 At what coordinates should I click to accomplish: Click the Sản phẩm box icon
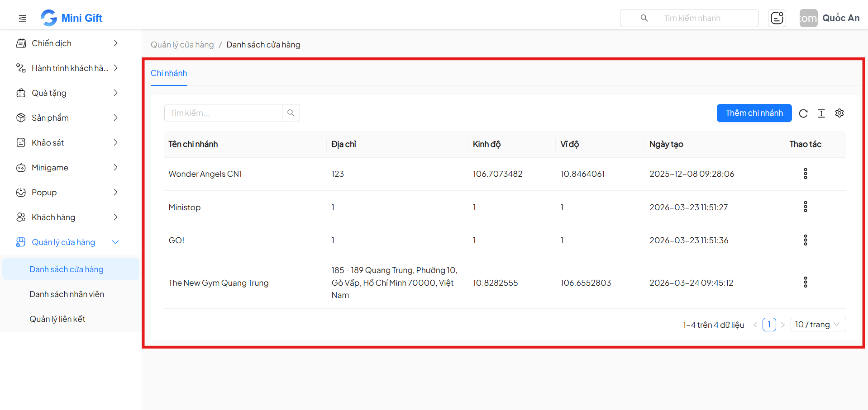[x=21, y=118]
